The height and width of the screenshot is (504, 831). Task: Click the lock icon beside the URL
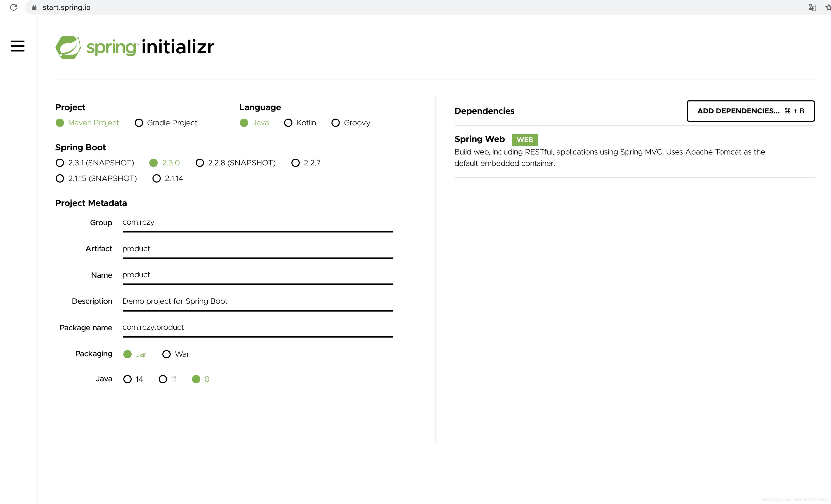(x=34, y=8)
